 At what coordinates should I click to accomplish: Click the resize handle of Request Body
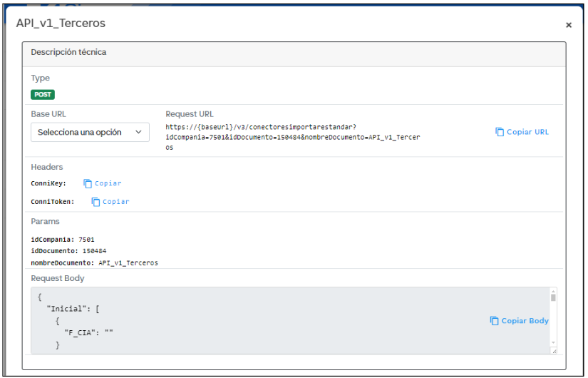[x=554, y=351]
